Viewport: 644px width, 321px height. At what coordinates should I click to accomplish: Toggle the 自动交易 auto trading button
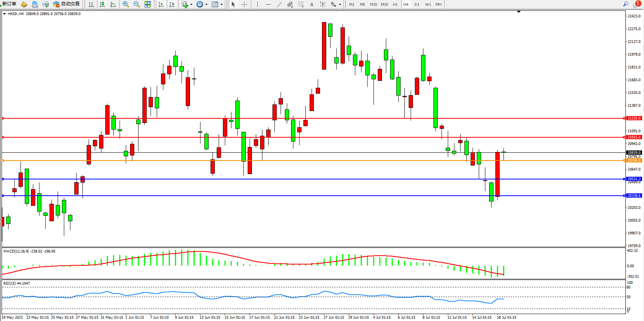66,4
